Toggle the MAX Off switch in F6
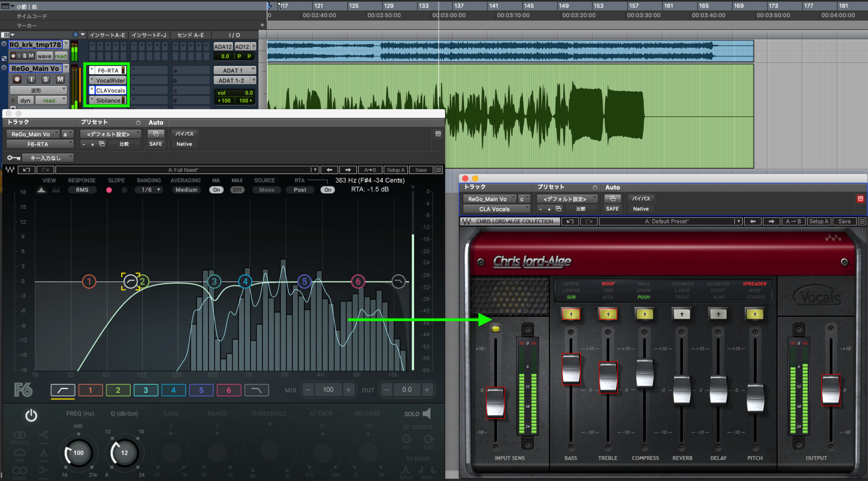Viewport: 868px width, 481px height. point(237,190)
